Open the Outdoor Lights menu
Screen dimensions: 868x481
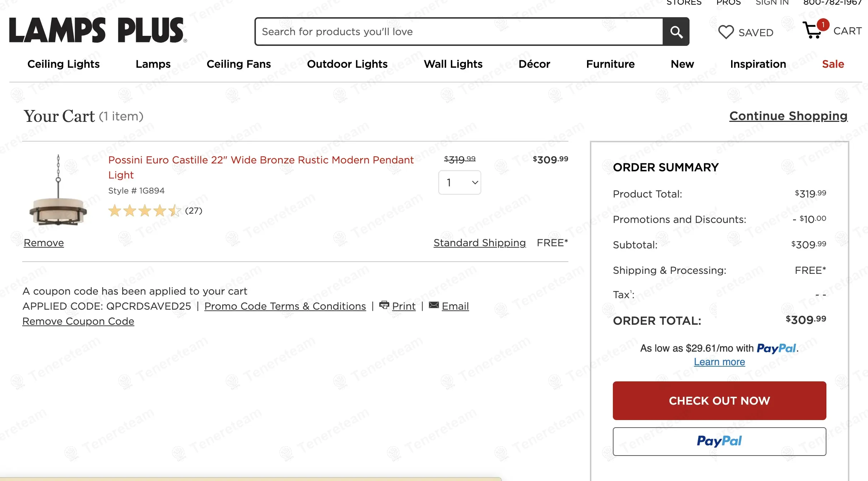click(x=347, y=64)
